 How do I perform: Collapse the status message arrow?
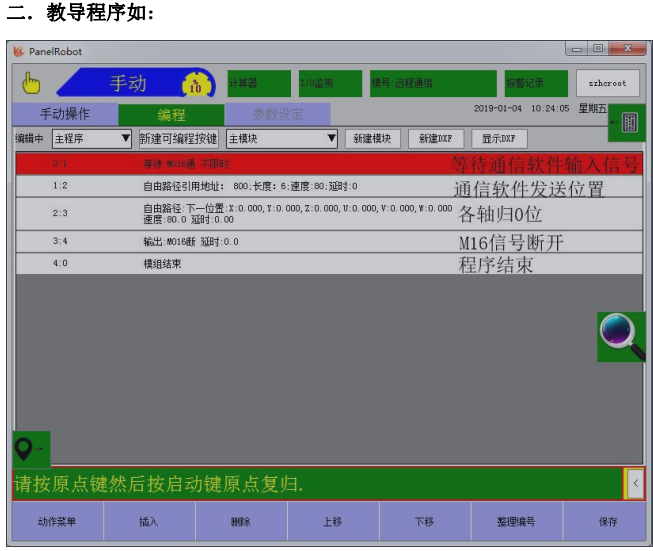click(635, 484)
